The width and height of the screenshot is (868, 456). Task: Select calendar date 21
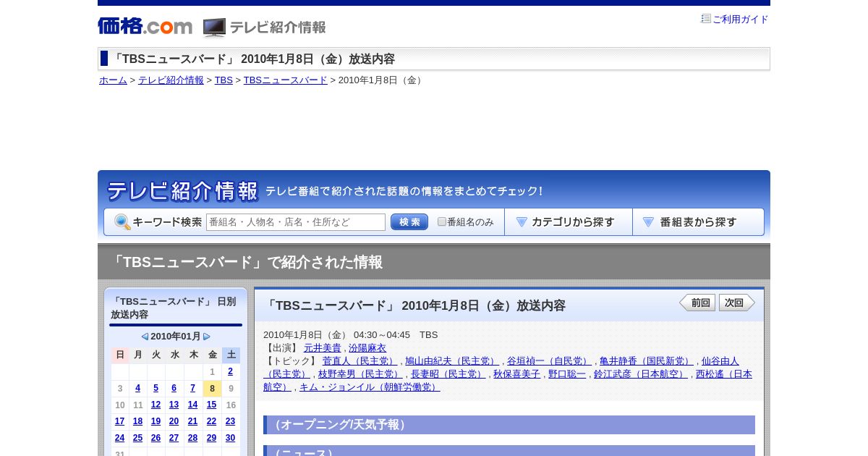click(192, 421)
